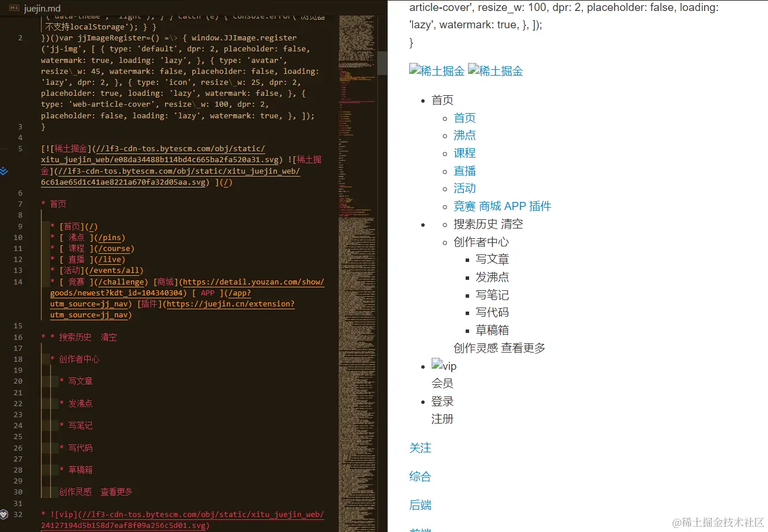Open the 关注 category link in preview
The width and height of the screenshot is (768, 532).
tap(420, 448)
